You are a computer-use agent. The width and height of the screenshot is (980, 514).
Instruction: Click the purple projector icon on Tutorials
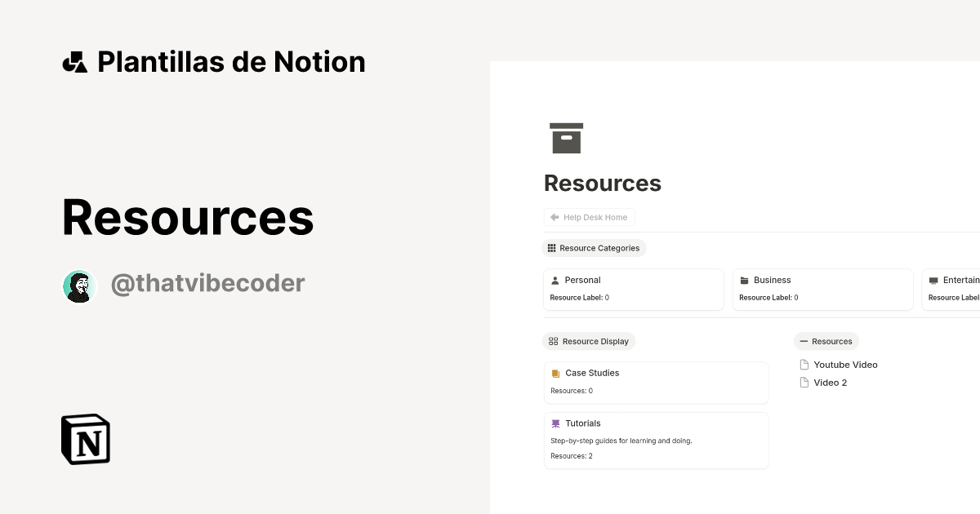pyautogui.click(x=556, y=423)
